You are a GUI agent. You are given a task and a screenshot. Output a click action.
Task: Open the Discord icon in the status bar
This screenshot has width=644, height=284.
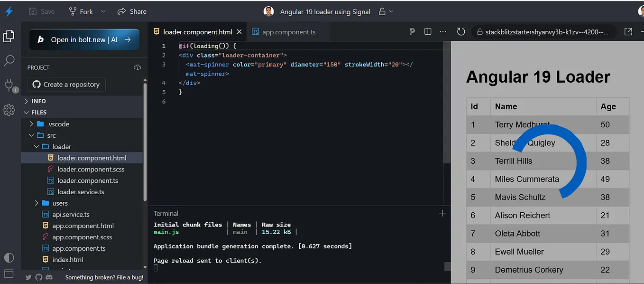pos(49,277)
